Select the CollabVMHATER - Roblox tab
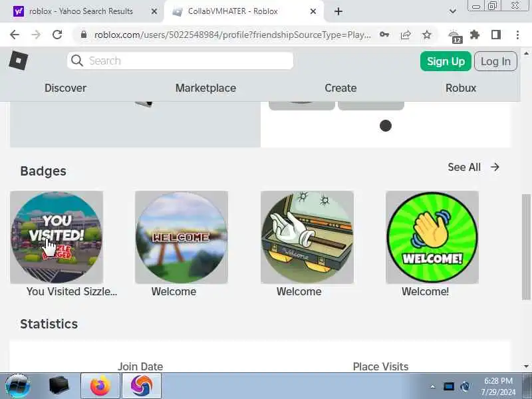 click(x=243, y=11)
